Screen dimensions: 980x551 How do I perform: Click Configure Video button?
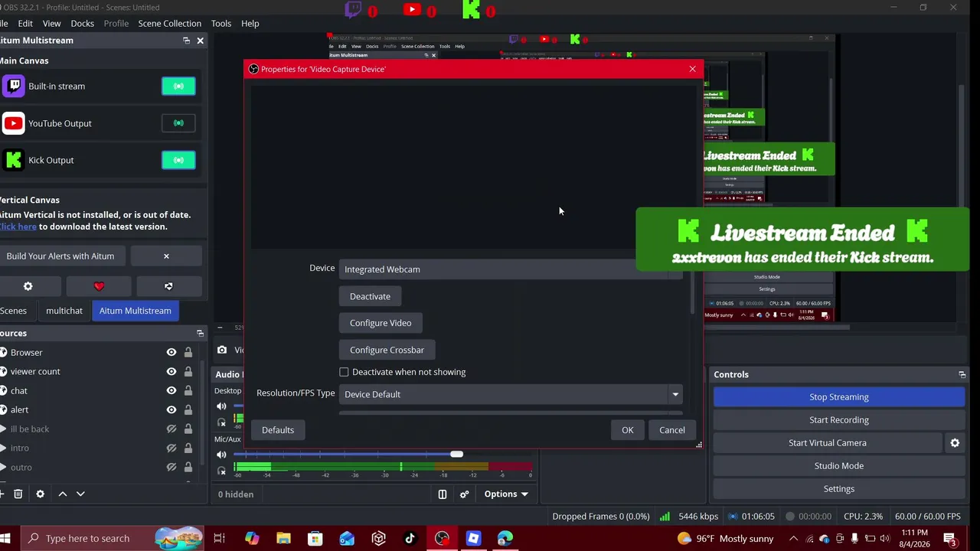point(381,323)
